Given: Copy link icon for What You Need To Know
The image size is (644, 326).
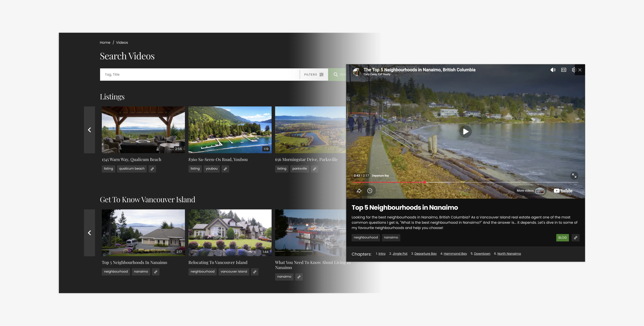Looking at the screenshot, I should click(299, 277).
